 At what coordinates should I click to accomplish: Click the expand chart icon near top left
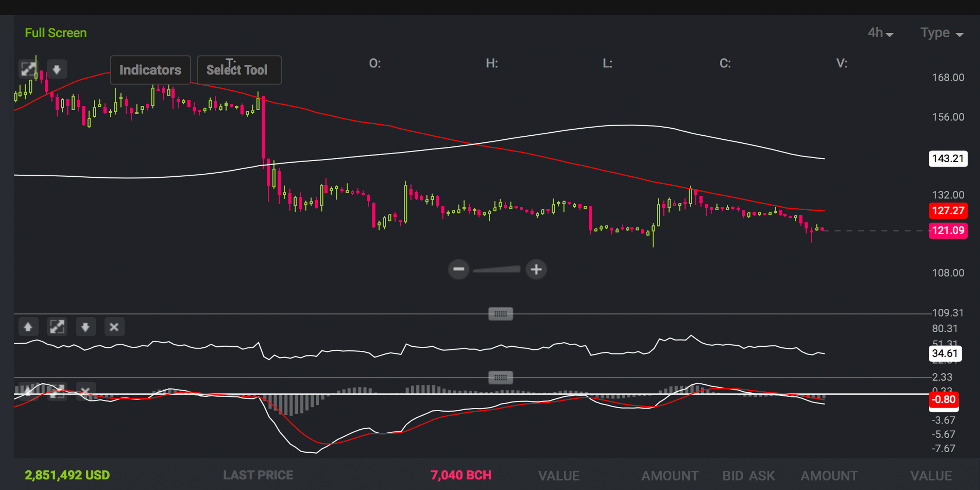point(28,69)
